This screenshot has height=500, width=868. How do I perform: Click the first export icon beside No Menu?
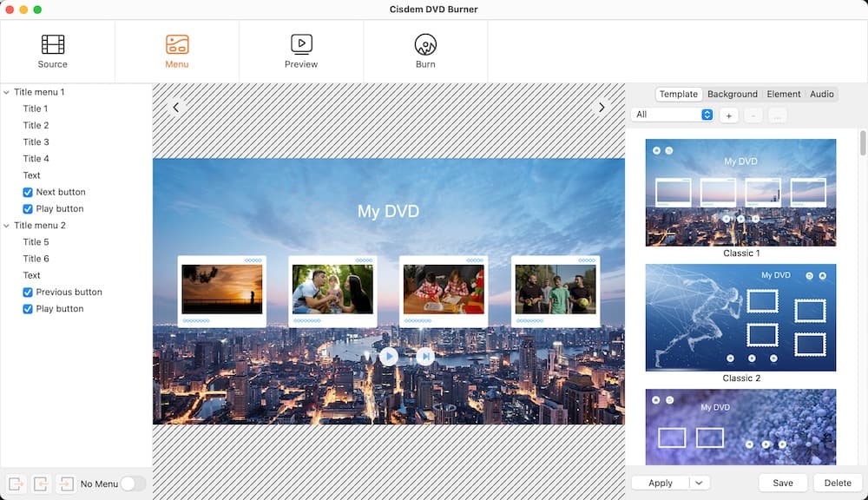[x=16, y=484]
